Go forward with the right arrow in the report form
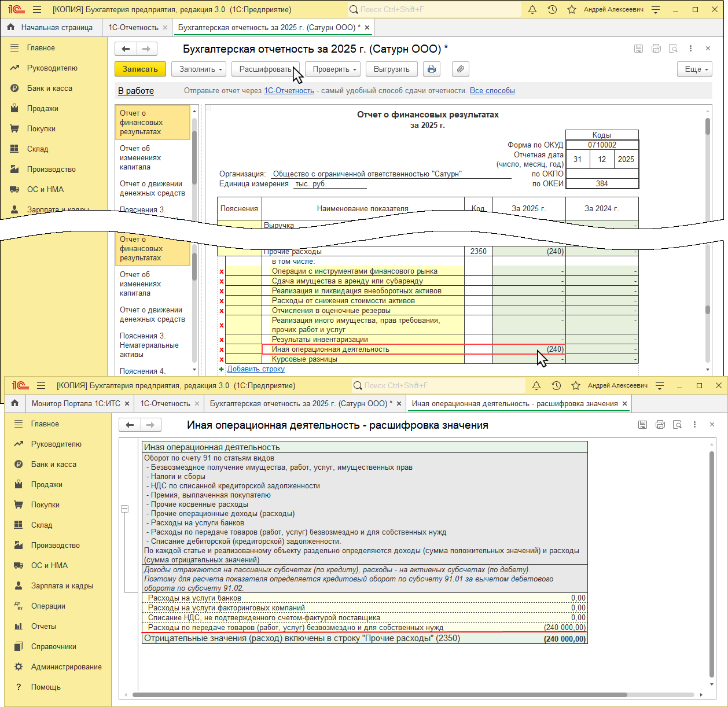Screen dimensions: 728x707 click(x=146, y=49)
